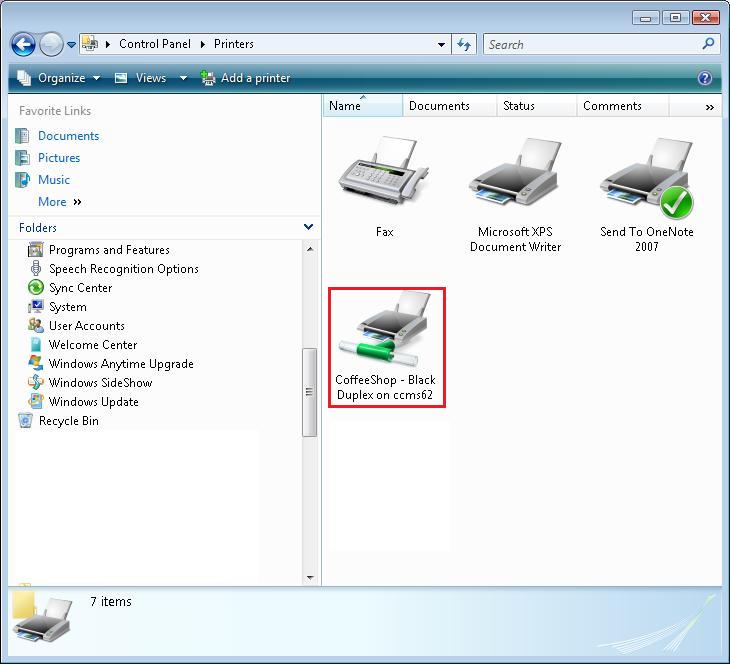Open the Organize dropdown menu

[60, 78]
